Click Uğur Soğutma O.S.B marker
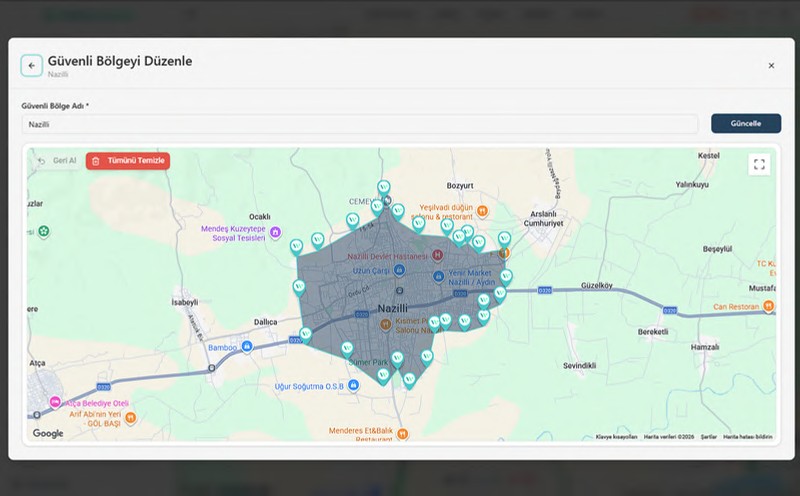Image resolution: width=800 pixels, height=496 pixels. click(x=353, y=385)
